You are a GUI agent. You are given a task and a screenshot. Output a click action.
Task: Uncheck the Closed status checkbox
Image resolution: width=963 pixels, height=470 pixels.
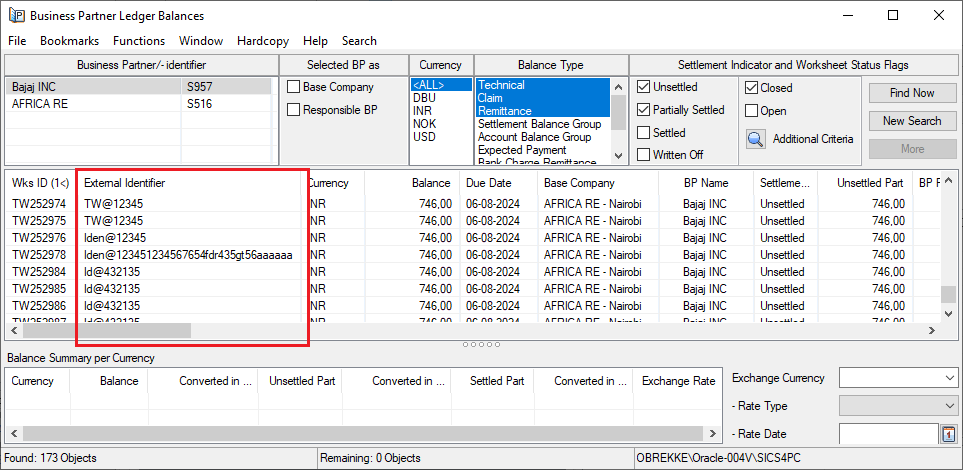[752, 88]
